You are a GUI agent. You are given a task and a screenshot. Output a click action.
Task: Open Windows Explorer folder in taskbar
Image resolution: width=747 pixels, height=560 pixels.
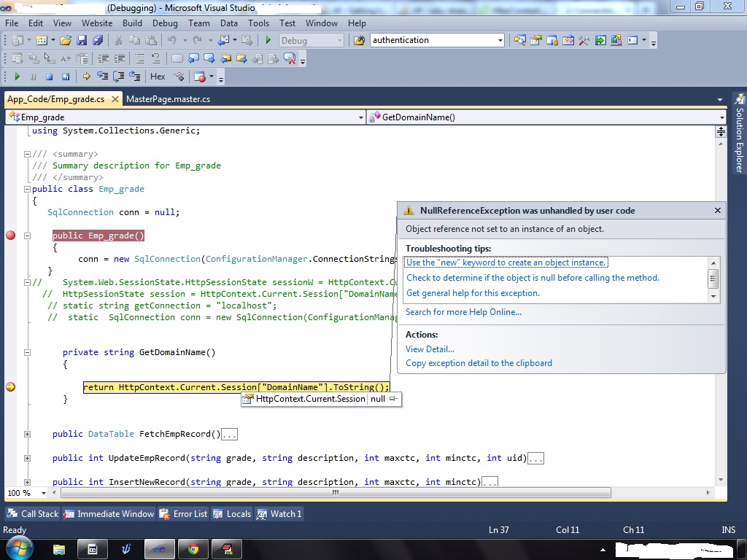(x=58, y=550)
